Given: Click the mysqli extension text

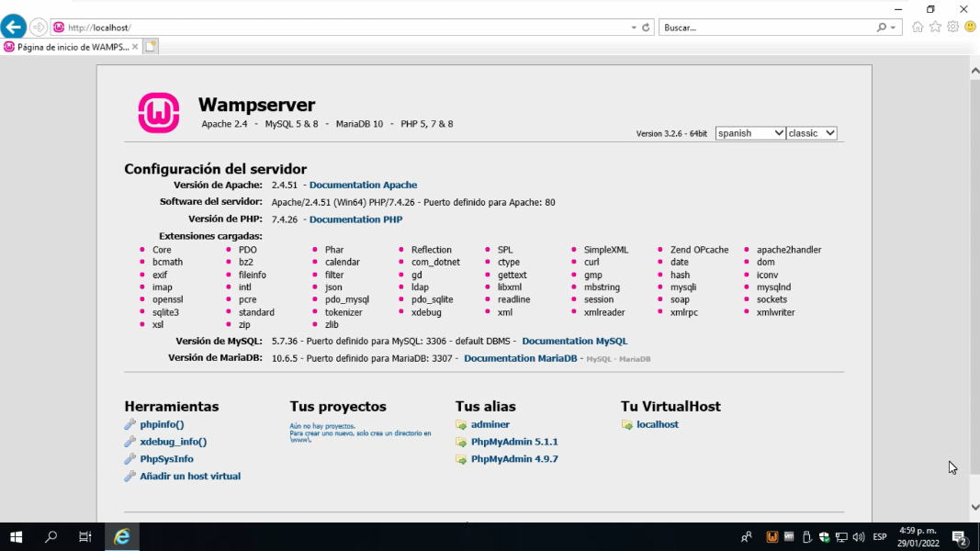Looking at the screenshot, I should click(683, 287).
